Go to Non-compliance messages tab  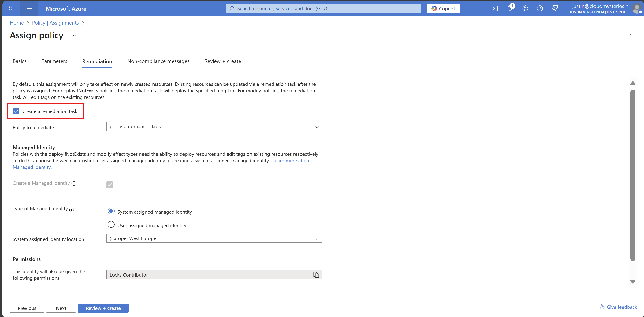[158, 61]
